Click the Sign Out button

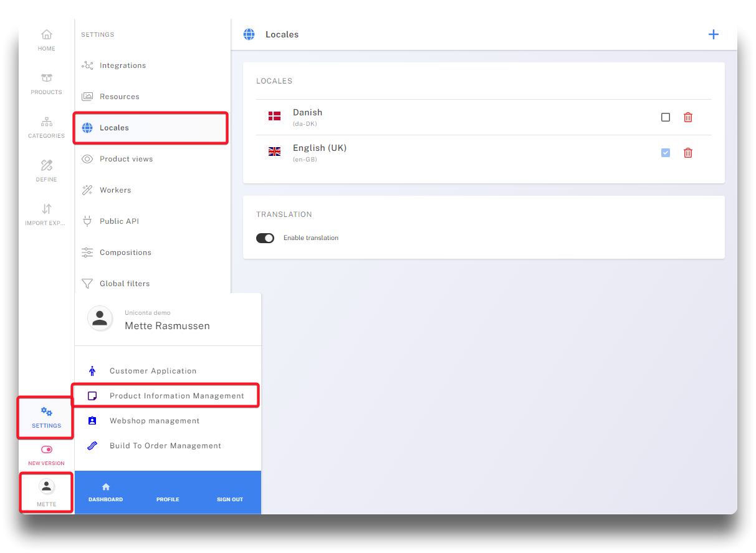230,493
